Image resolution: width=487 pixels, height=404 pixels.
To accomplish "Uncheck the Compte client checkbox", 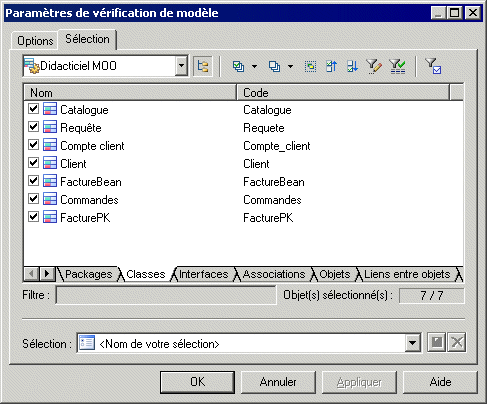I will 33,145.
